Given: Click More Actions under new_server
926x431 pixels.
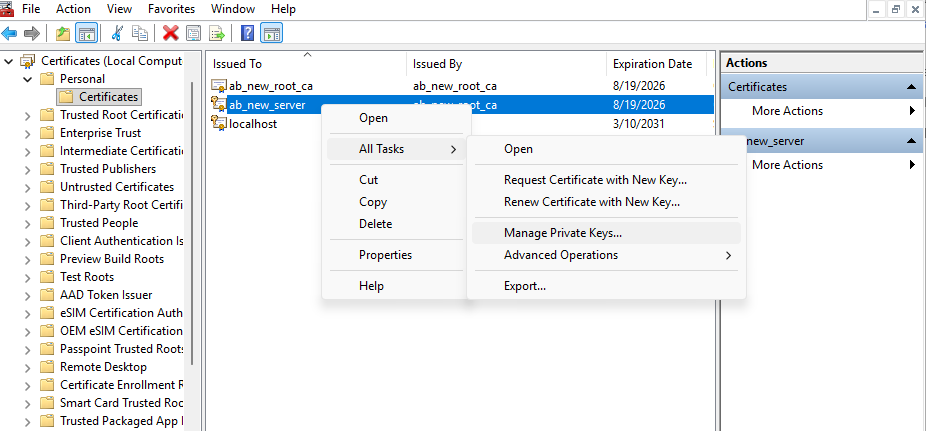Looking at the screenshot, I should click(x=787, y=165).
